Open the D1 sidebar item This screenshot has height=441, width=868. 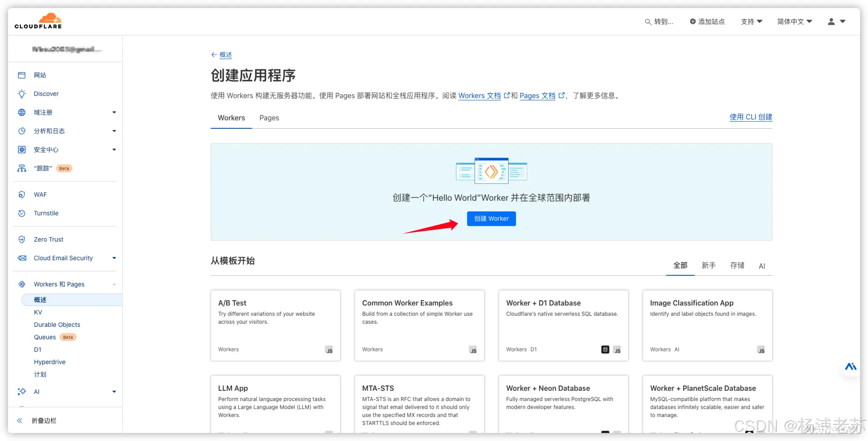(37, 350)
